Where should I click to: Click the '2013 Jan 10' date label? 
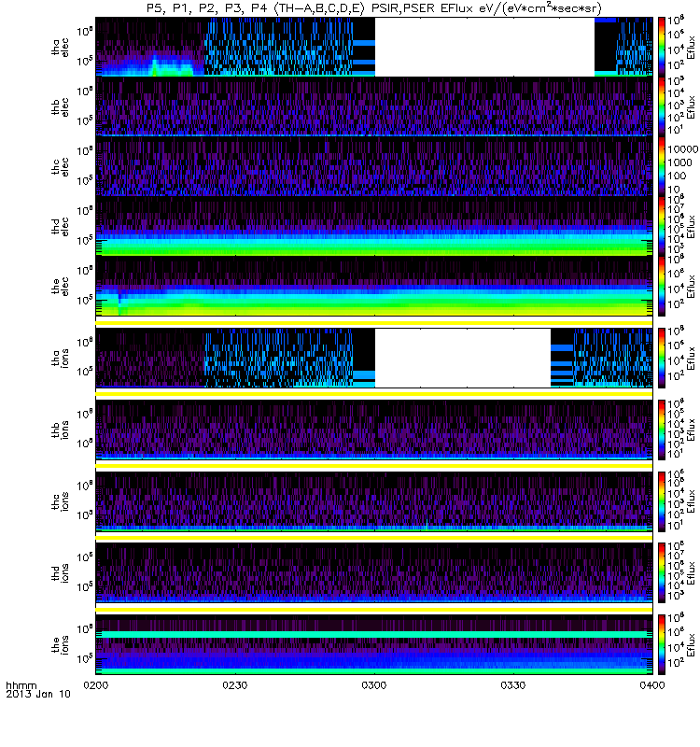(38, 694)
